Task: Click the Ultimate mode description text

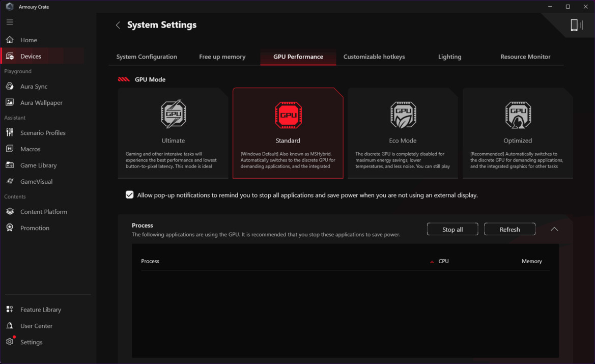Action: [x=171, y=160]
